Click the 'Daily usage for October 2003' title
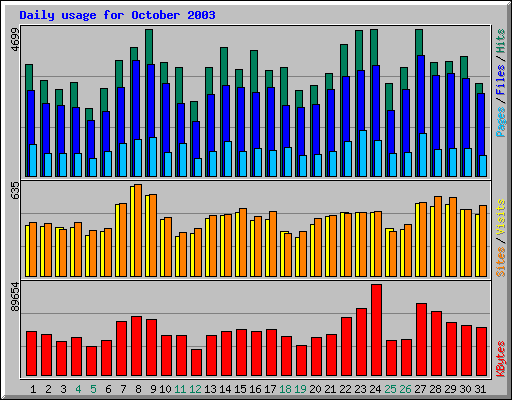 tap(117, 15)
